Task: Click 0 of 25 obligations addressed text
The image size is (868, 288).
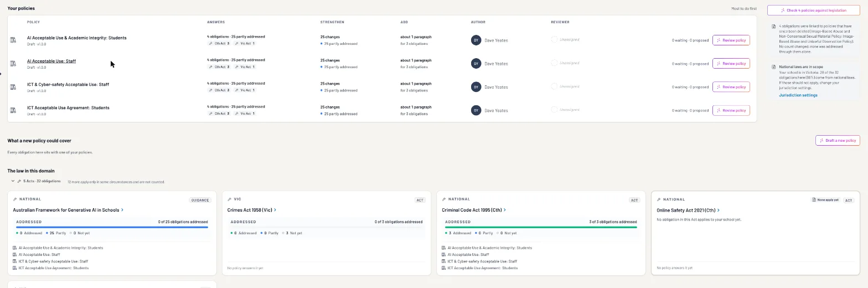Action: (183, 222)
